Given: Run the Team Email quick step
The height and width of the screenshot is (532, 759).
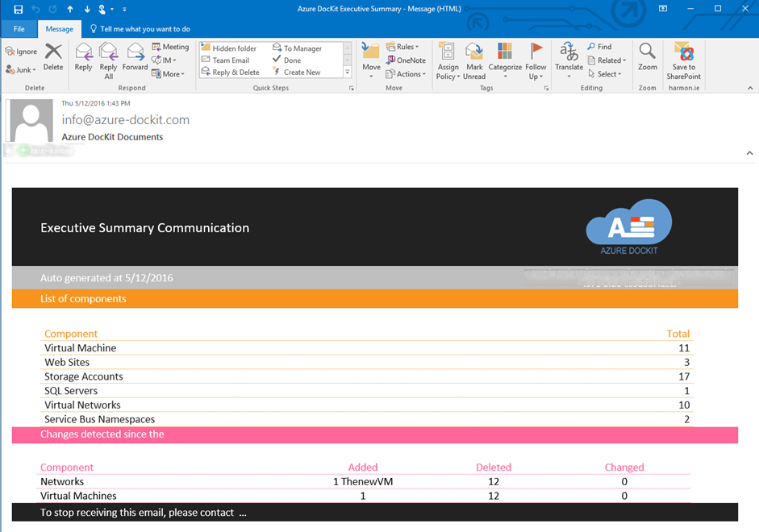Looking at the screenshot, I should (226, 60).
